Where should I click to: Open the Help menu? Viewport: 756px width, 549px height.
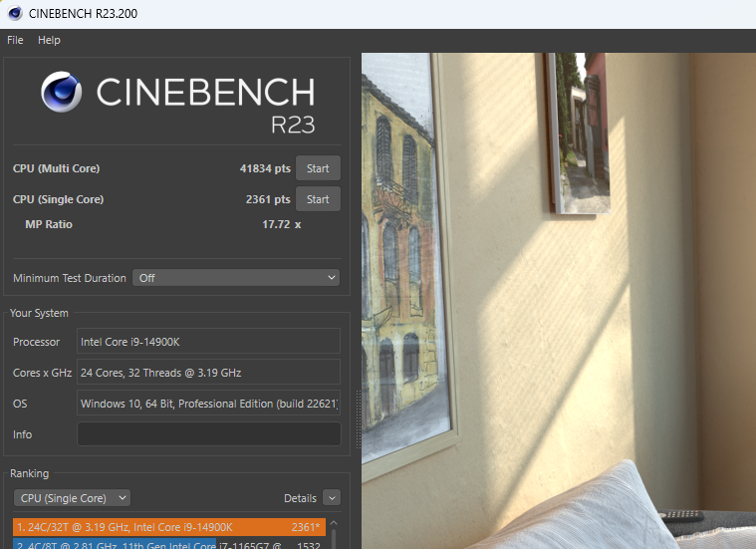tap(49, 40)
